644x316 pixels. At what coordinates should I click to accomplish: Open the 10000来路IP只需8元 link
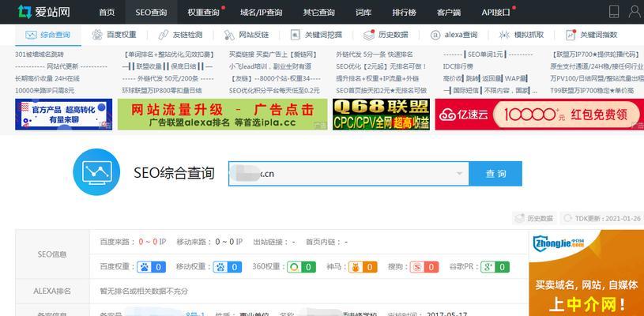tap(45, 90)
